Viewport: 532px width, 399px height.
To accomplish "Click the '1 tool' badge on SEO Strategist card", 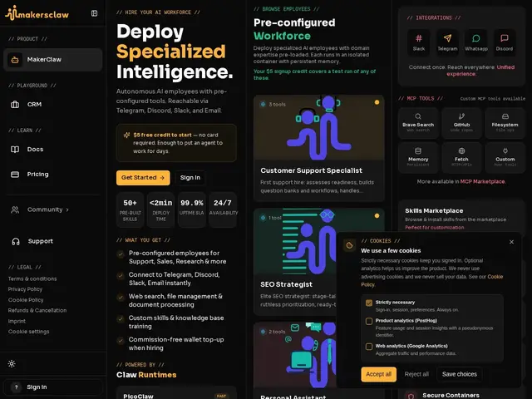I will (271, 218).
